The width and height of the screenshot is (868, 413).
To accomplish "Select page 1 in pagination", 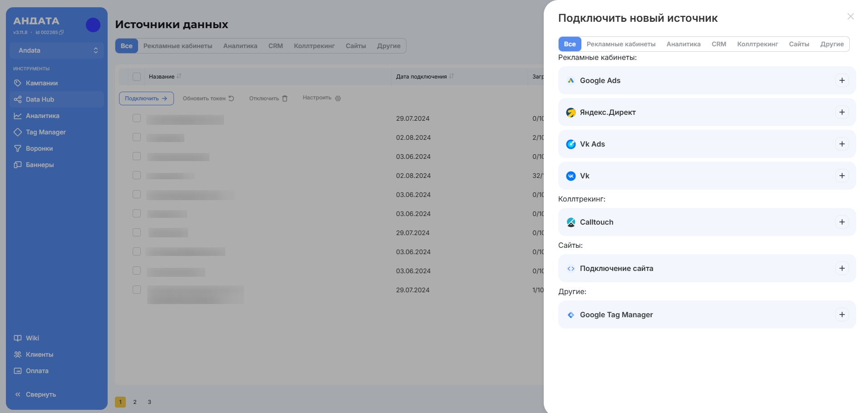I will (120, 402).
